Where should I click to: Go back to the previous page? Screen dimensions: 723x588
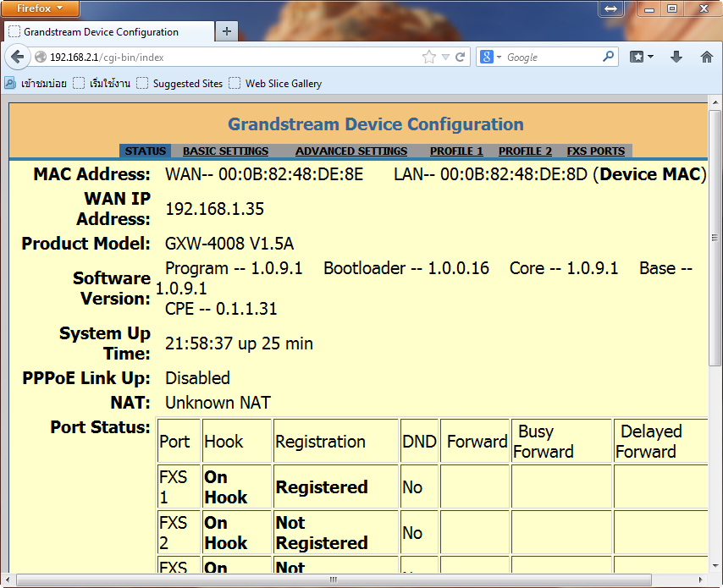pyautogui.click(x=17, y=58)
